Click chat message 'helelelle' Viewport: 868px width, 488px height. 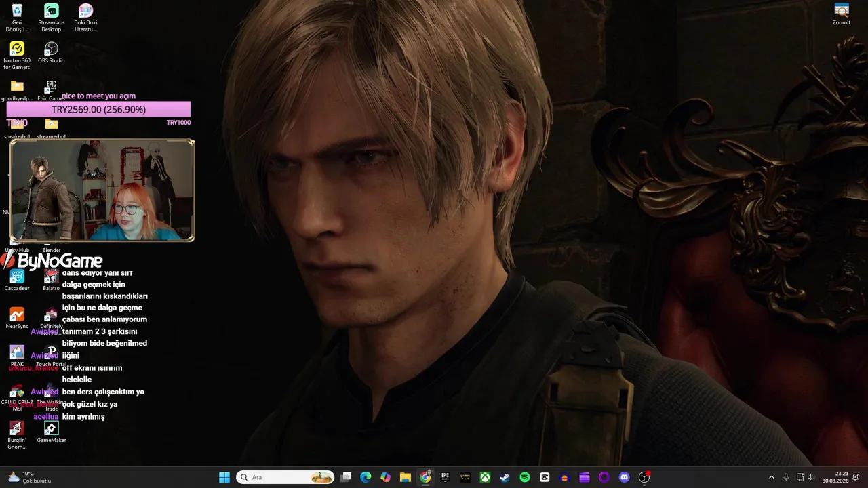tap(77, 380)
